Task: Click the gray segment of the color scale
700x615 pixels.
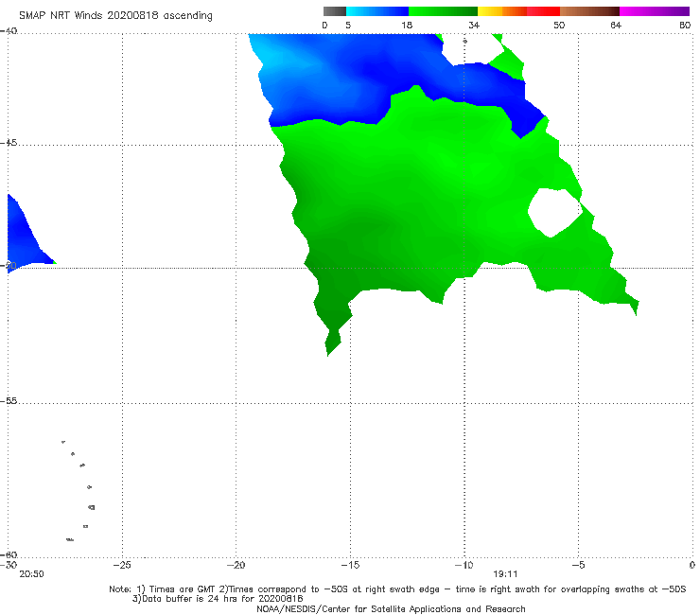Action: click(x=334, y=11)
